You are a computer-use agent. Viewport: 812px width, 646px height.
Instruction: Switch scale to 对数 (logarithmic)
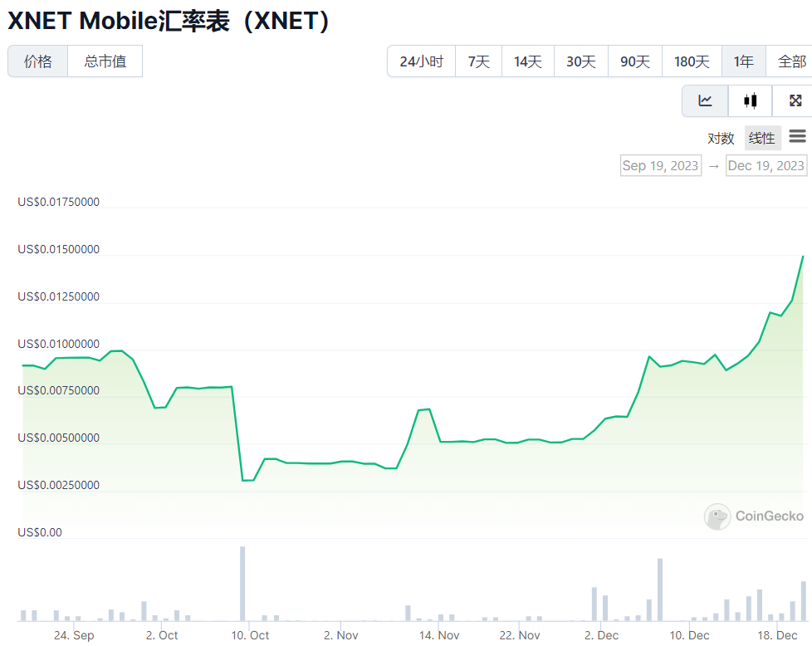721,138
